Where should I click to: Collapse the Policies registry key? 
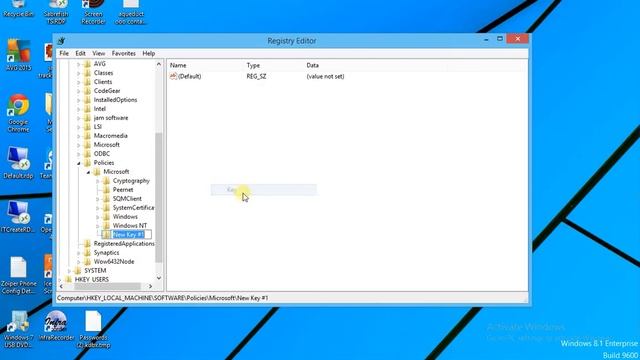click(x=78, y=163)
